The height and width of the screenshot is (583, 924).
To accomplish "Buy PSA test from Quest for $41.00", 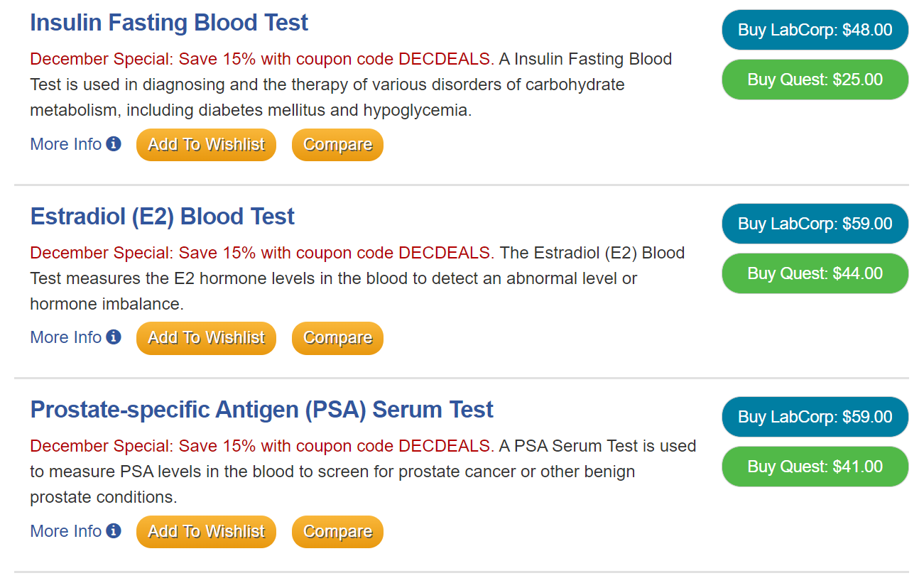I will point(815,467).
